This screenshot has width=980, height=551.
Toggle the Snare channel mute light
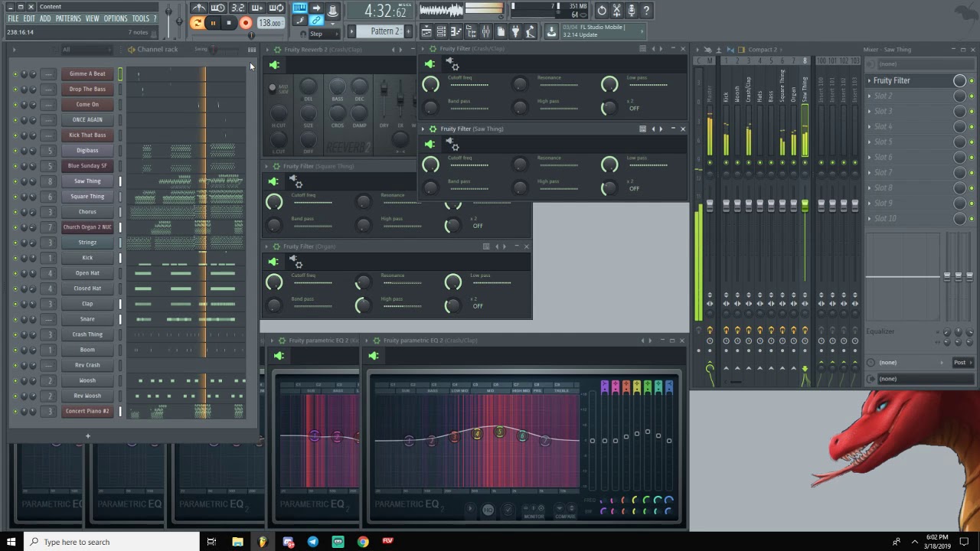[15, 319]
